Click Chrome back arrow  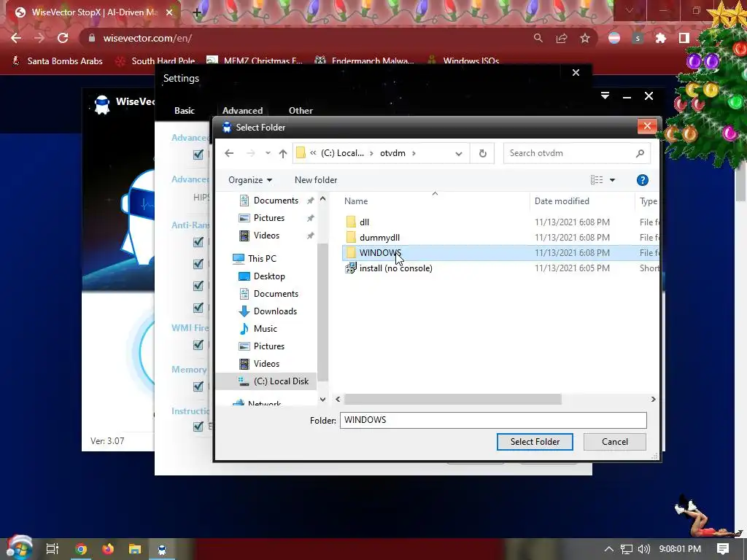tap(16, 38)
